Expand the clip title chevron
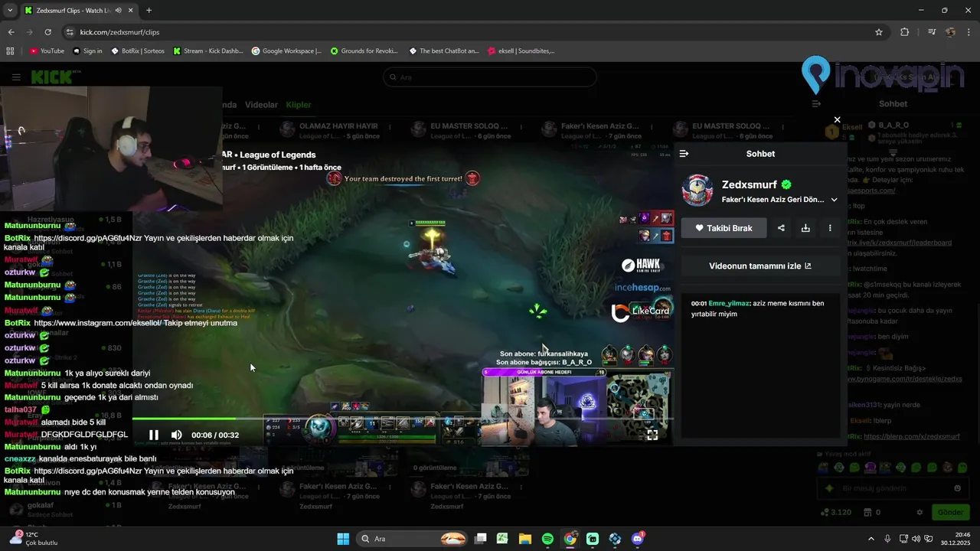Image resolution: width=980 pixels, height=551 pixels. (834, 200)
